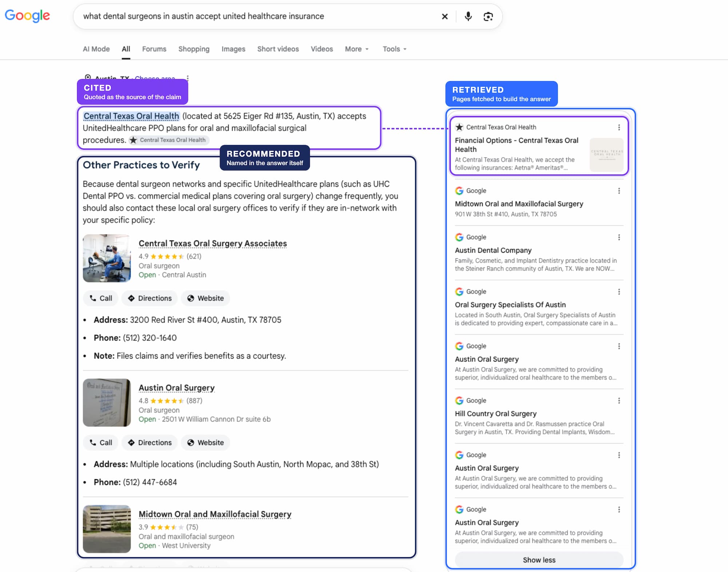The width and height of the screenshot is (728, 572).
Task: Open Central Texas Oral Surgery Associates listing
Action: click(x=213, y=243)
